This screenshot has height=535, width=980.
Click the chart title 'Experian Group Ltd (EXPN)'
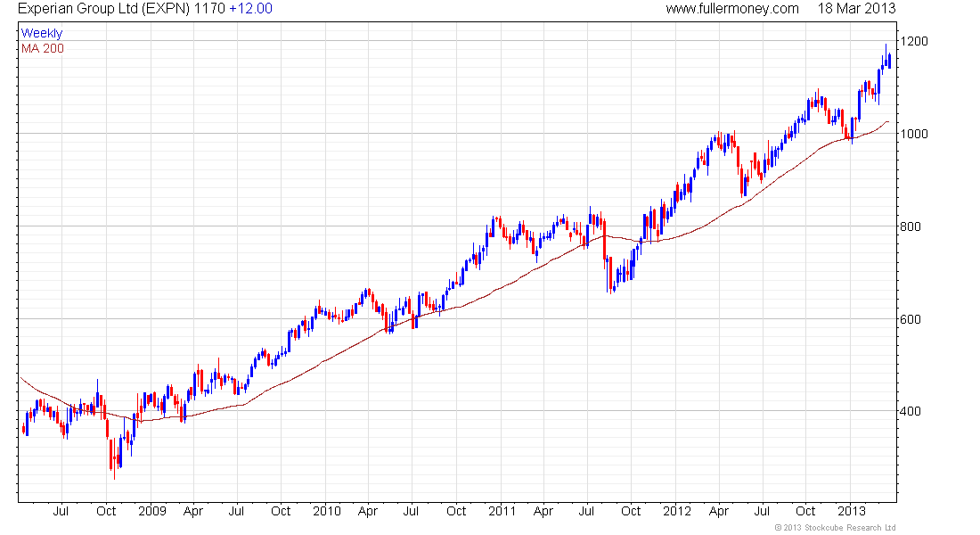(104, 9)
